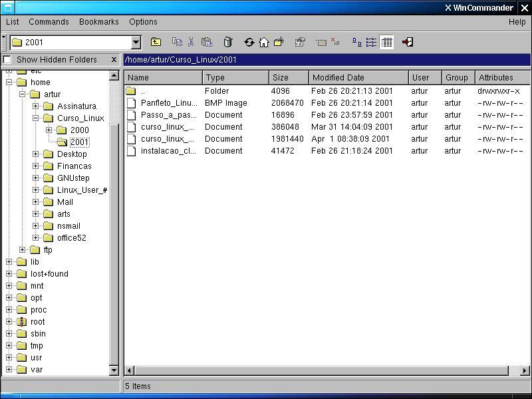The width and height of the screenshot is (532, 399).
Task: Open the folder path dropdown showing 2001
Action: [x=136, y=43]
